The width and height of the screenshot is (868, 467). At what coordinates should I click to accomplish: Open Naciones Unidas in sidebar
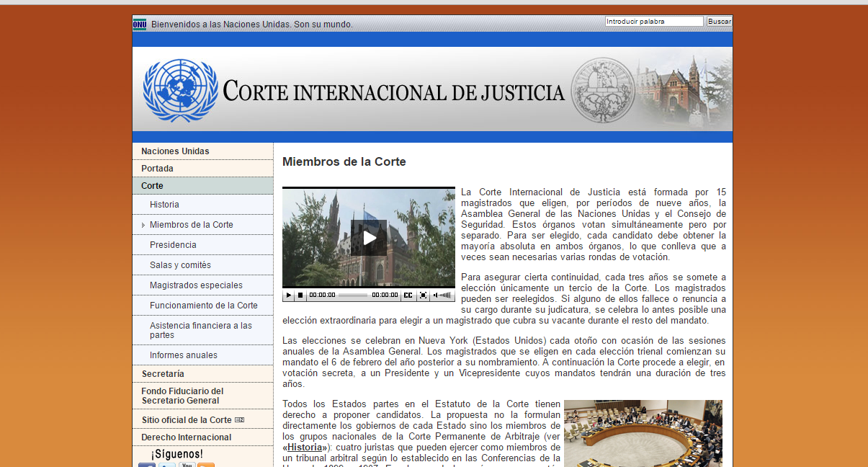(x=202, y=151)
